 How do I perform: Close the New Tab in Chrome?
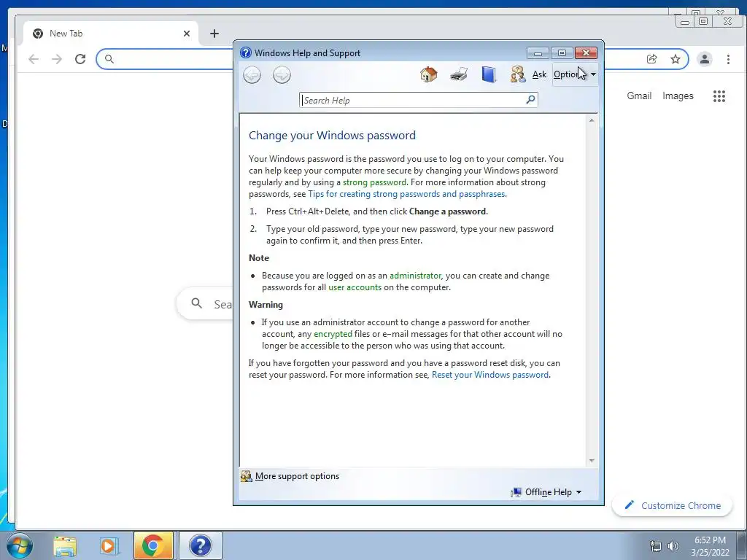(187, 34)
